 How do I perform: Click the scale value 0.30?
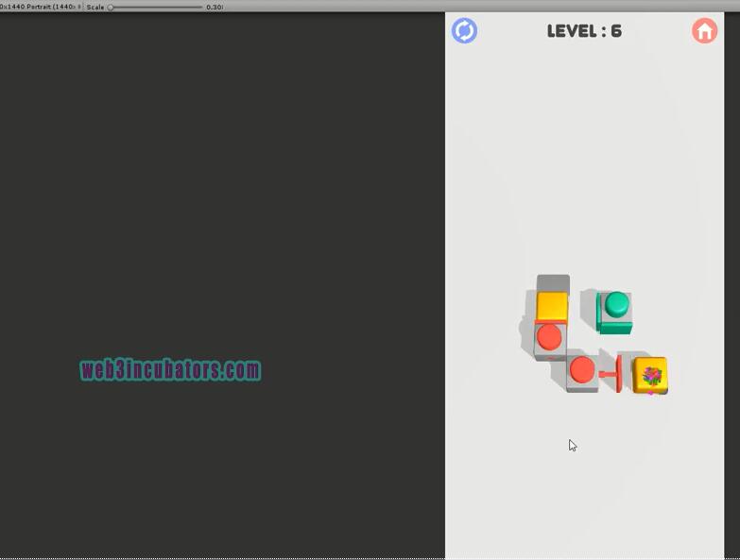(215, 7)
